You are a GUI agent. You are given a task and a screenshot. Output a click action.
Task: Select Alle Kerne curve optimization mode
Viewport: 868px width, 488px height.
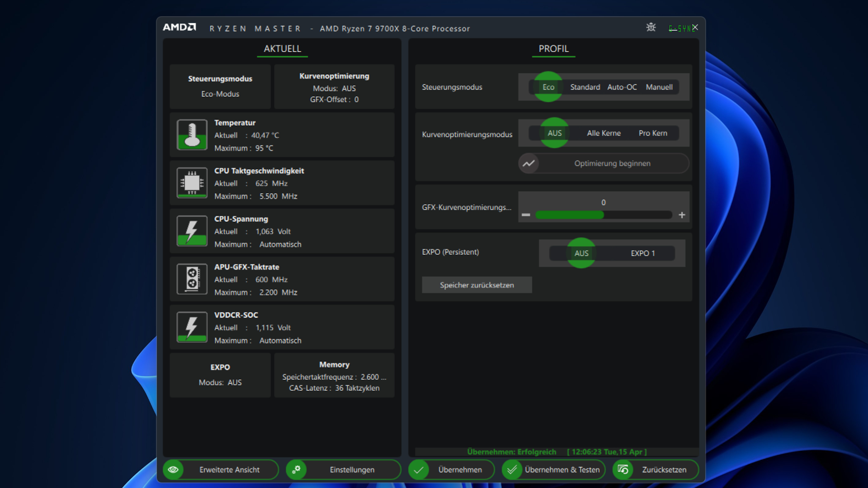(x=604, y=133)
